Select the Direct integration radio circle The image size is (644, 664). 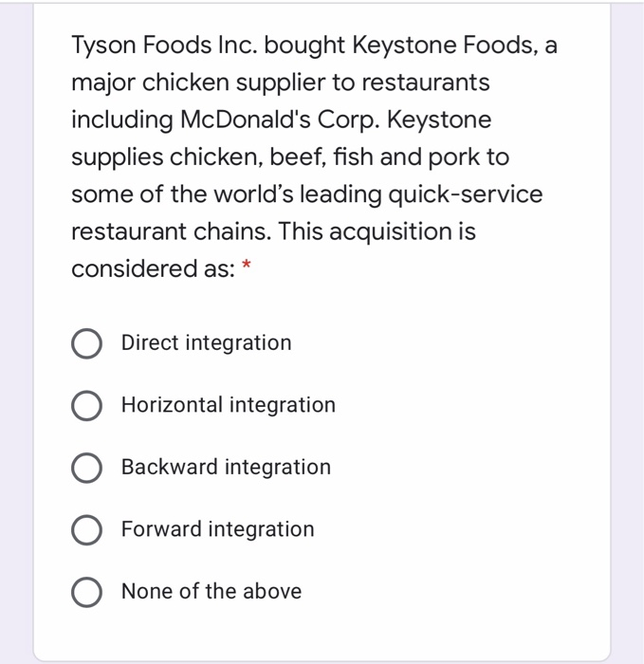click(86, 343)
